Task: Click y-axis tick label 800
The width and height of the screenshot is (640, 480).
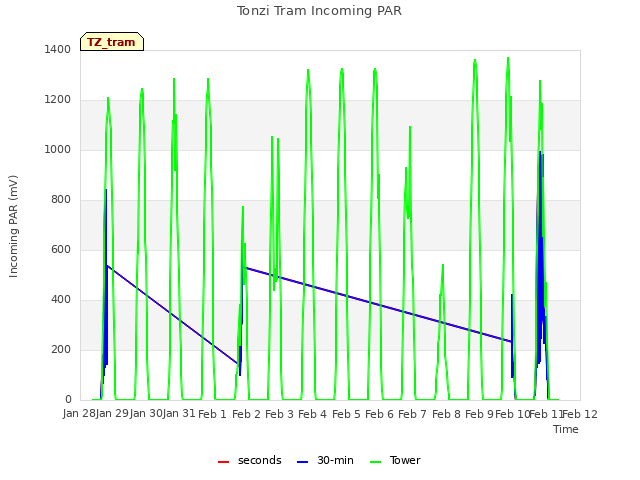Action: coord(61,200)
